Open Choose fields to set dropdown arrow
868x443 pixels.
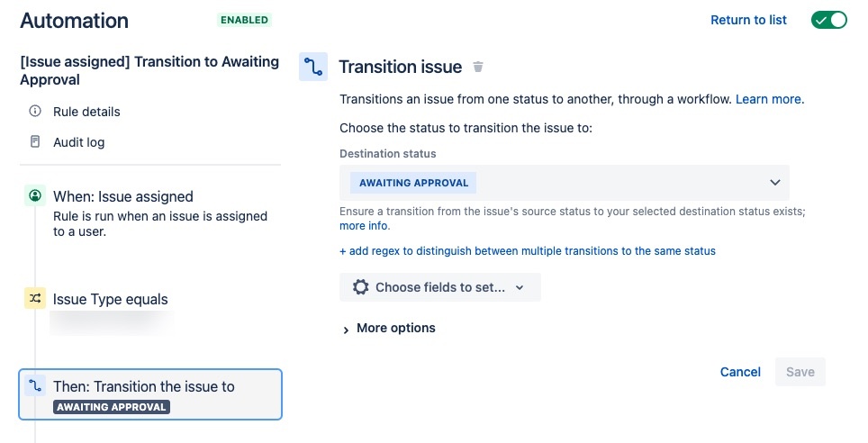pyautogui.click(x=520, y=287)
